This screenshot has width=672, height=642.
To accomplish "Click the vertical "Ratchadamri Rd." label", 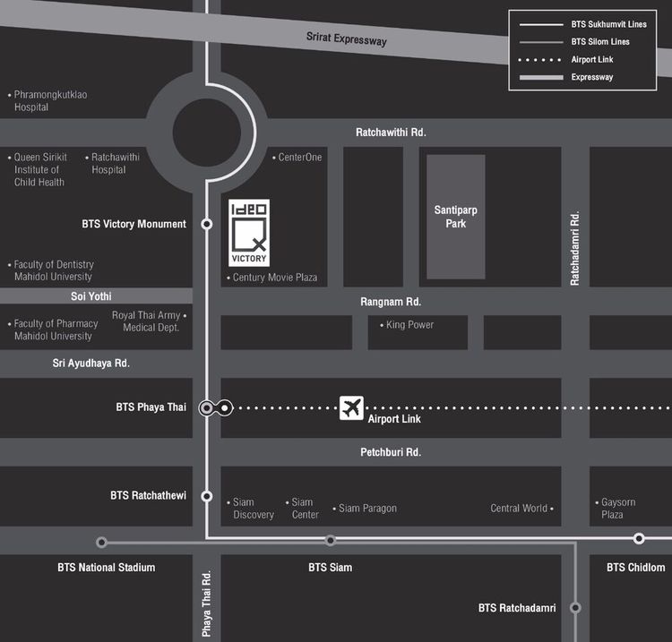I will point(574,248).
